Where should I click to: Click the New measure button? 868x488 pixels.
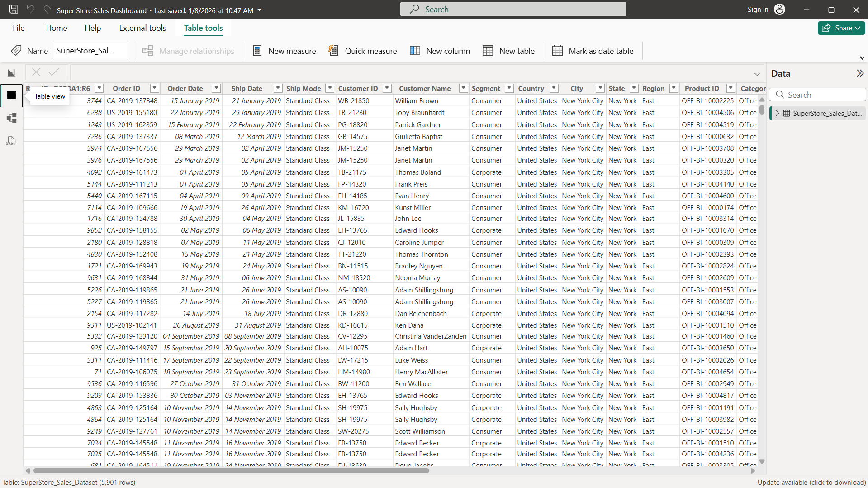coord(284,51)
